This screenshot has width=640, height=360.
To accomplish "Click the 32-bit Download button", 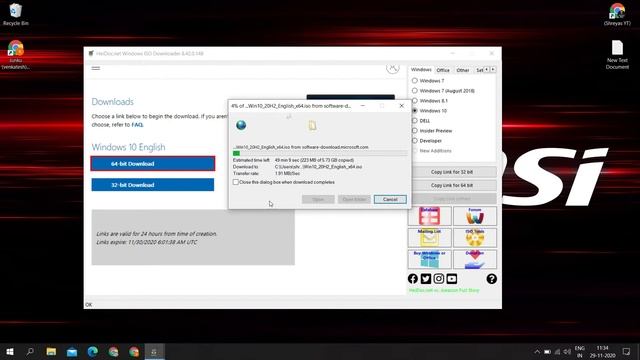I will point(153,185).
